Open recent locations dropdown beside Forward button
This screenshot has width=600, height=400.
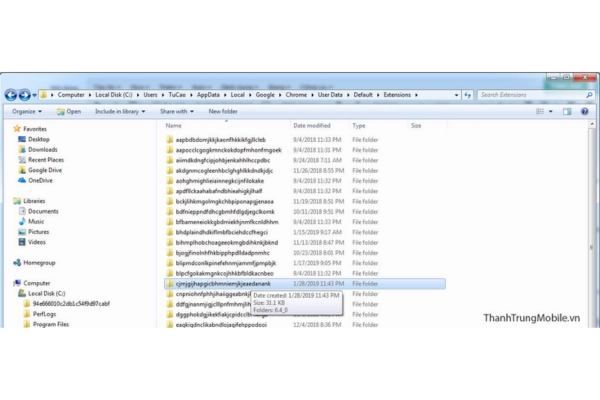pyautogui.click(x=34, y=95)
